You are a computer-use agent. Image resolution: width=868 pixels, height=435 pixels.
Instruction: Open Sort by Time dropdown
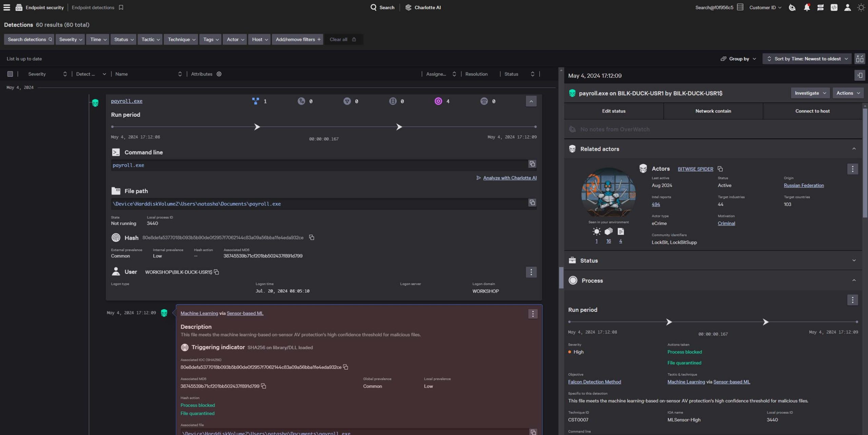(807, 59)
